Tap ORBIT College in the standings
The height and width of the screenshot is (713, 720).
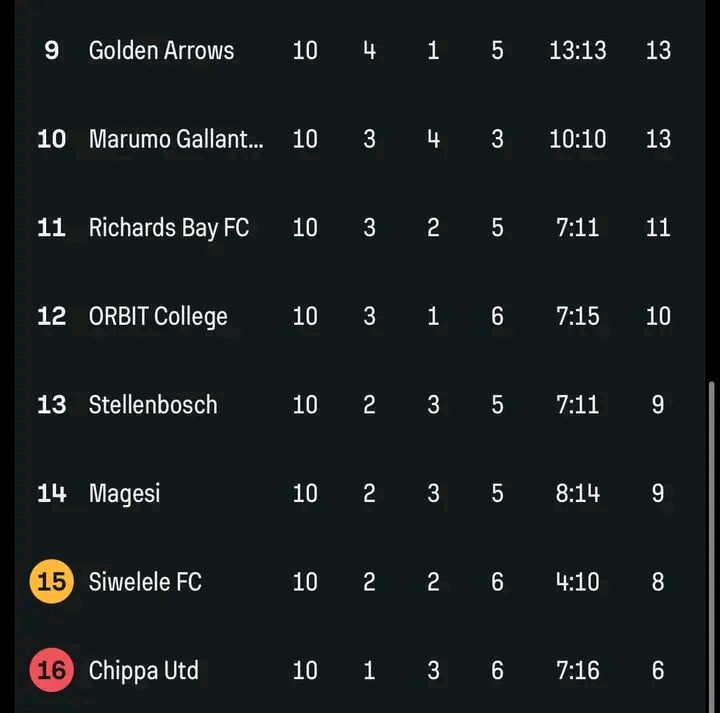pos(158,316)
